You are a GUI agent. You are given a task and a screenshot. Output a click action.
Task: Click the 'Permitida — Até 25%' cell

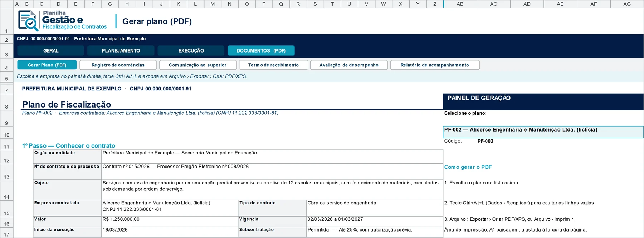tap(375, 232)
